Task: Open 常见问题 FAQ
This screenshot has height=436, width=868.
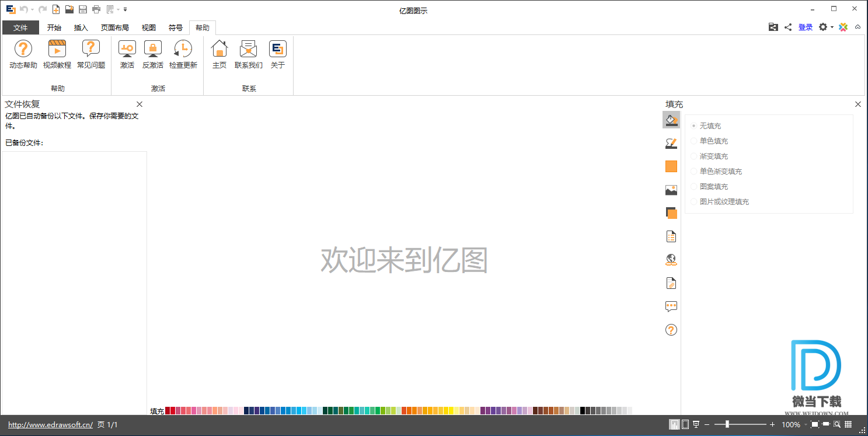Action: pos(91,54)
